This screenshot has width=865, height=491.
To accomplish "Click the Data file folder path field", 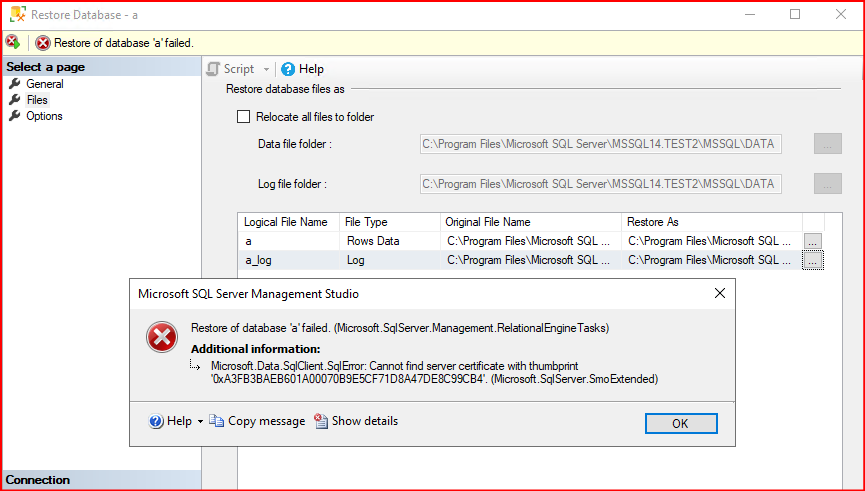I will point(599,144).
